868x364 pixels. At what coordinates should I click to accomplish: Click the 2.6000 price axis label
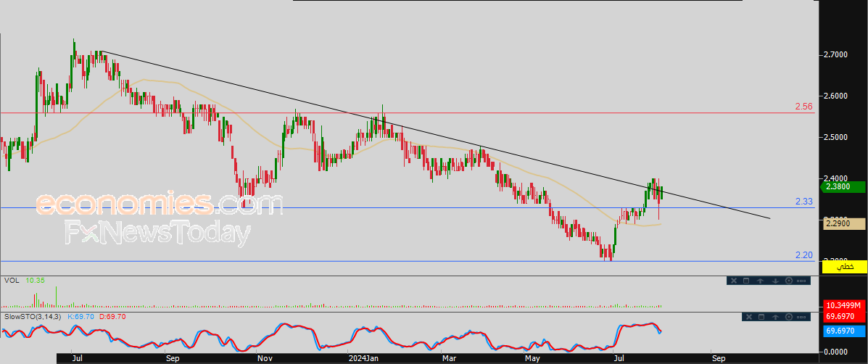835,96
